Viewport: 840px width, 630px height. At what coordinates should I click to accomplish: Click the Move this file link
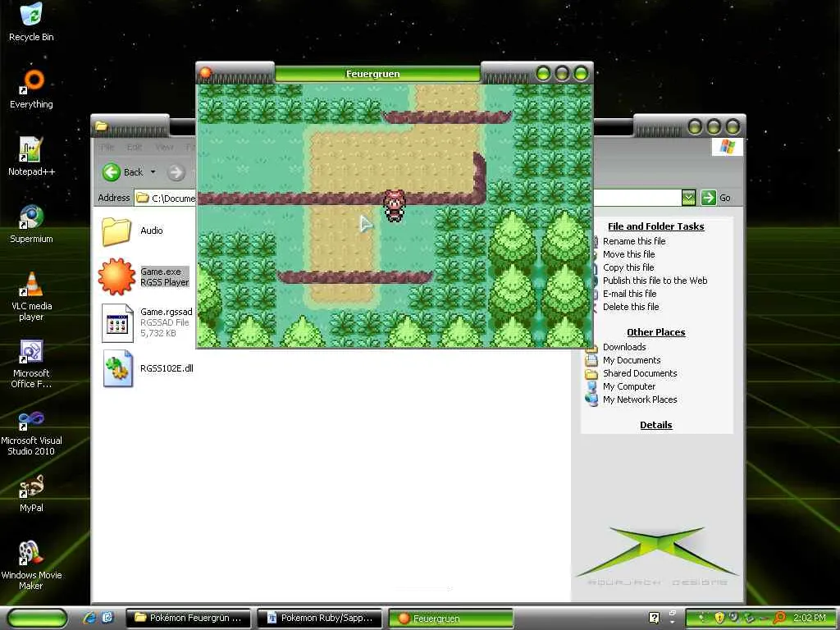pos(628,254)
